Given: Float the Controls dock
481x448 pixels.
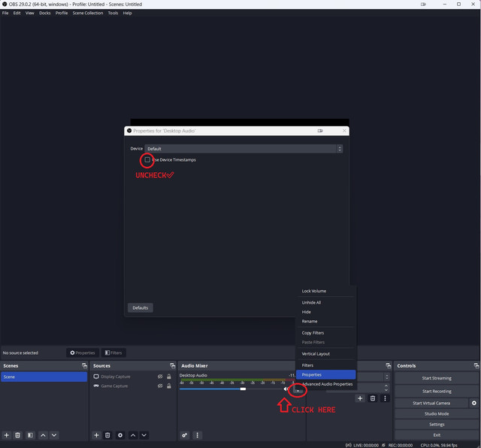Looking at the screenshot, I should 476,365.
